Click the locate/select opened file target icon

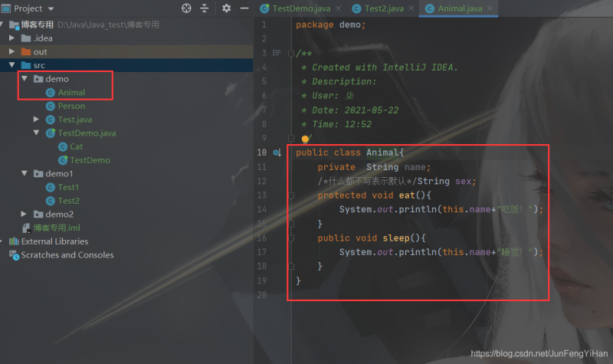click(186, 8)
